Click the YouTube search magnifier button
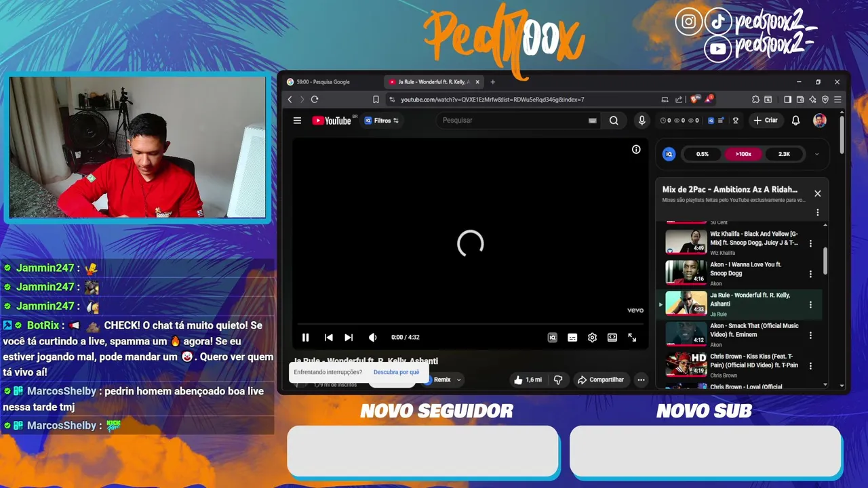Screen dimensions: 868x488 [x=614, y=121]
